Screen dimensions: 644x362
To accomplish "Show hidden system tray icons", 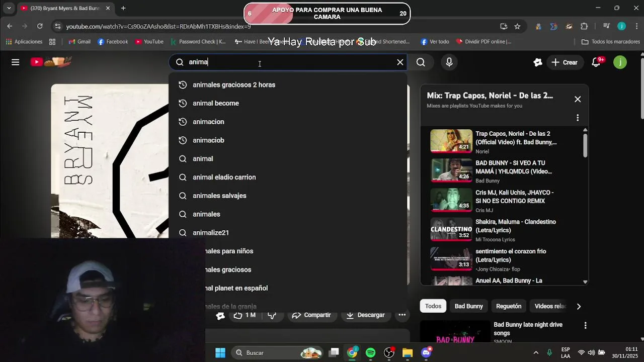I will click(536, 352).
